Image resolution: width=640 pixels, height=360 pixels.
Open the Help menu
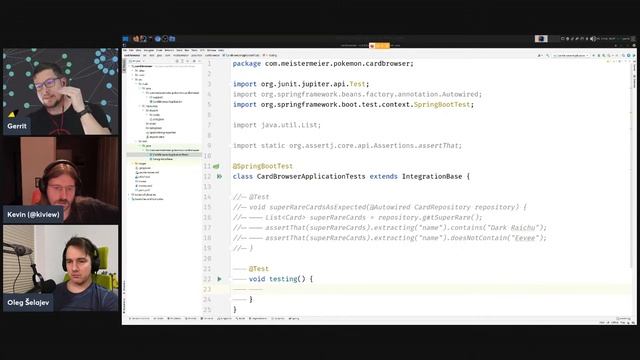pyautogui.click(x=221, y=50)
